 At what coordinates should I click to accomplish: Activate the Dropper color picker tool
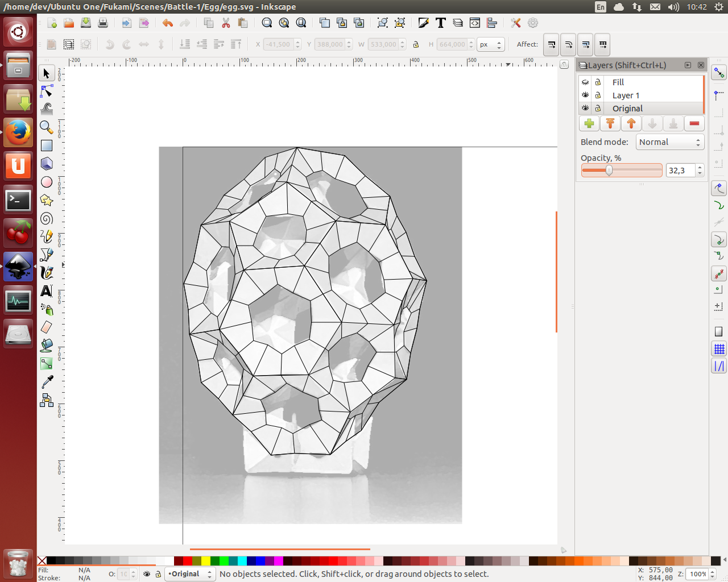coord(47,381)
